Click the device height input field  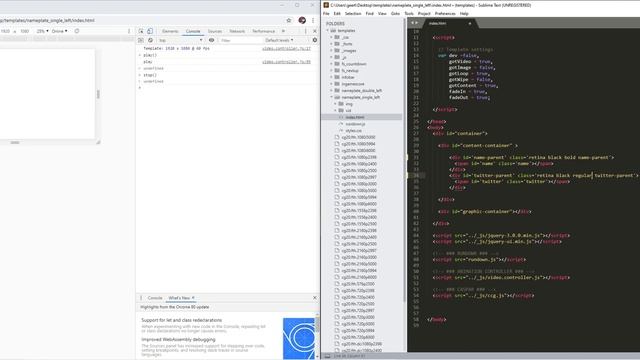[24, 31]
